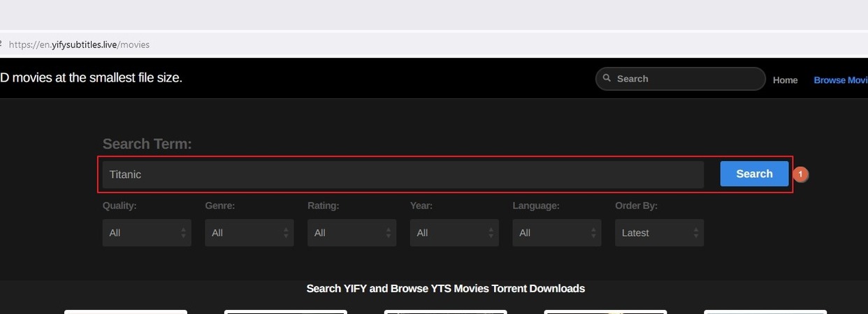Viewport: 868px width, 314px height.
Task: Go to the Home page link
Action: coord(785,80)
